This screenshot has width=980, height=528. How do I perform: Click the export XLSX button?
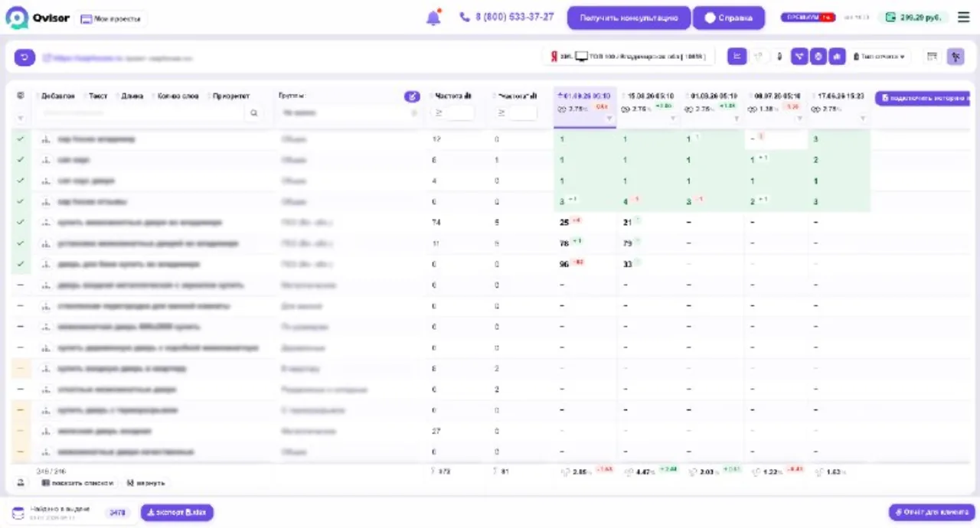point(177,513)
